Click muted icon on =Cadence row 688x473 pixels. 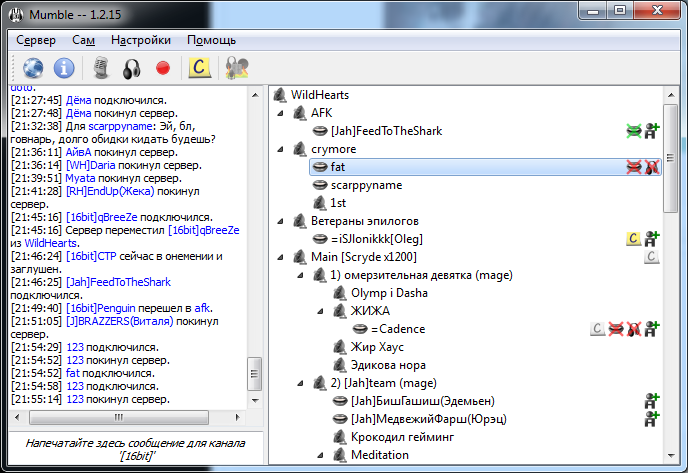(x=616, y=329)
